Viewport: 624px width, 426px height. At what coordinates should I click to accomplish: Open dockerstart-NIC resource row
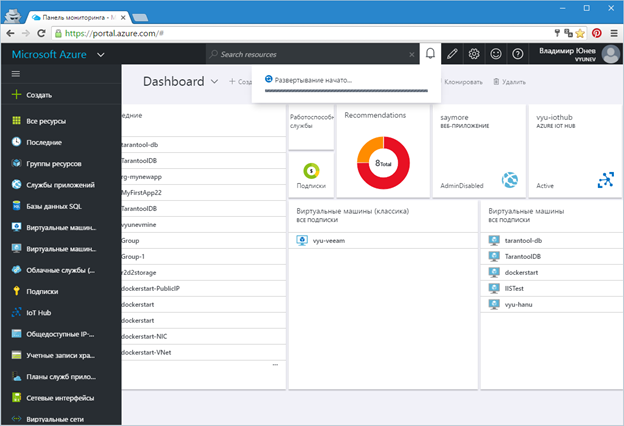[204, 336]
